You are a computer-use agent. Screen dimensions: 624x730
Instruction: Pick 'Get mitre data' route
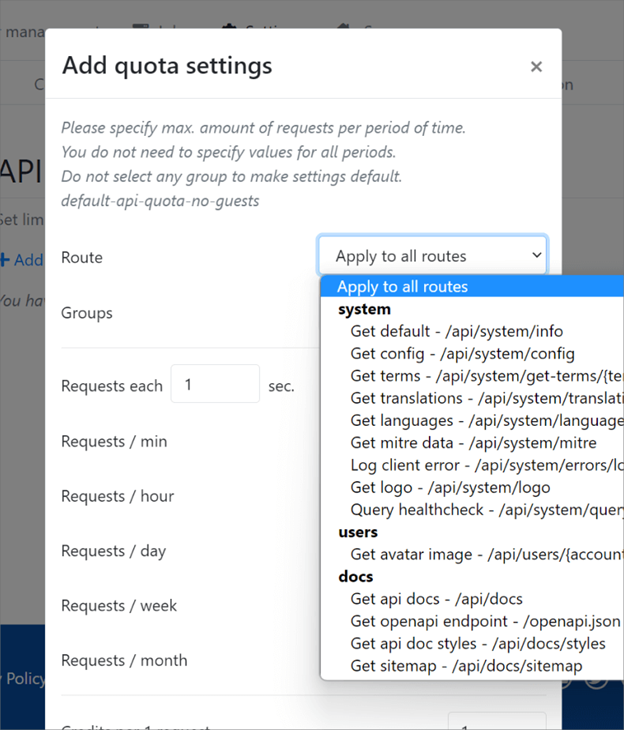[x=473, y=443]
